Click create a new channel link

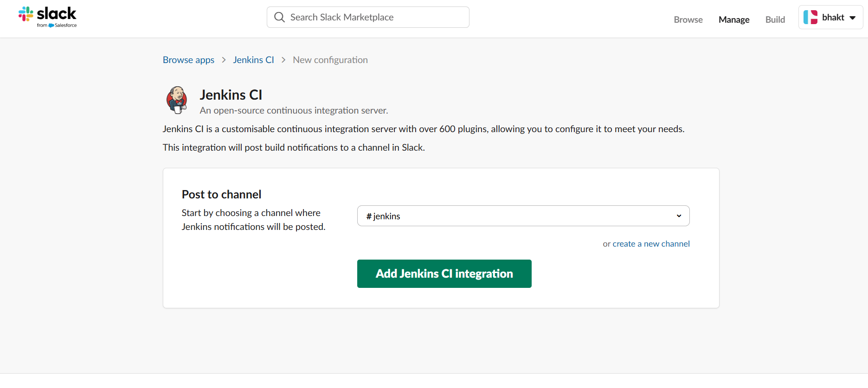tap(651, 244)
